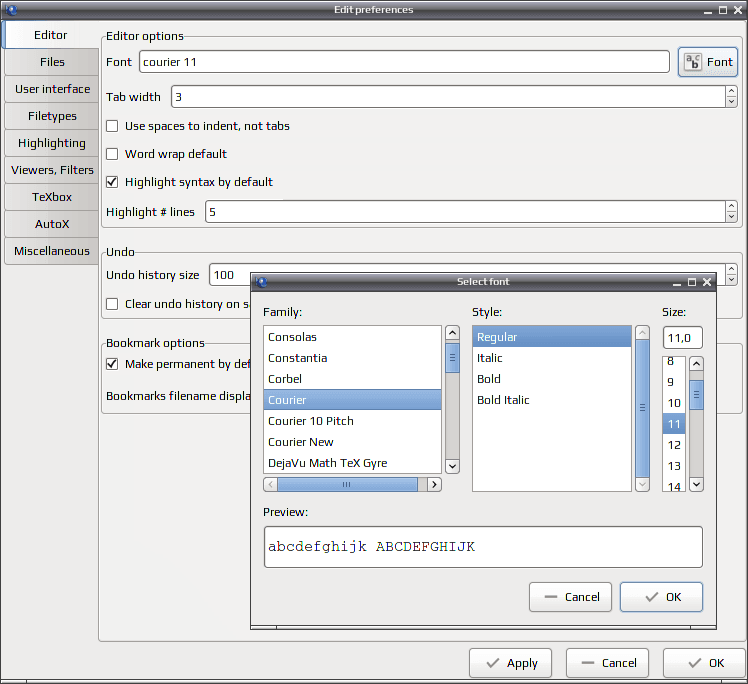Increase Highlight # lines value
Viewport: 748px width, 684px height.
tap(731, 207)
